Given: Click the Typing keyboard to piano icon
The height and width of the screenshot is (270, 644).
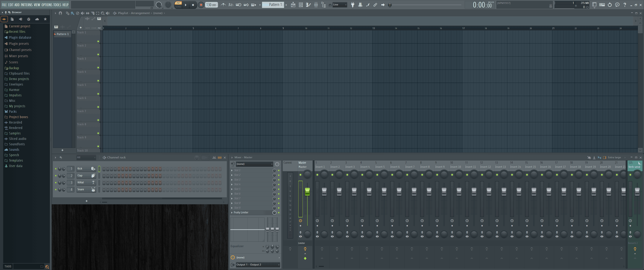Looking at the screenshot, I should 602,5.
